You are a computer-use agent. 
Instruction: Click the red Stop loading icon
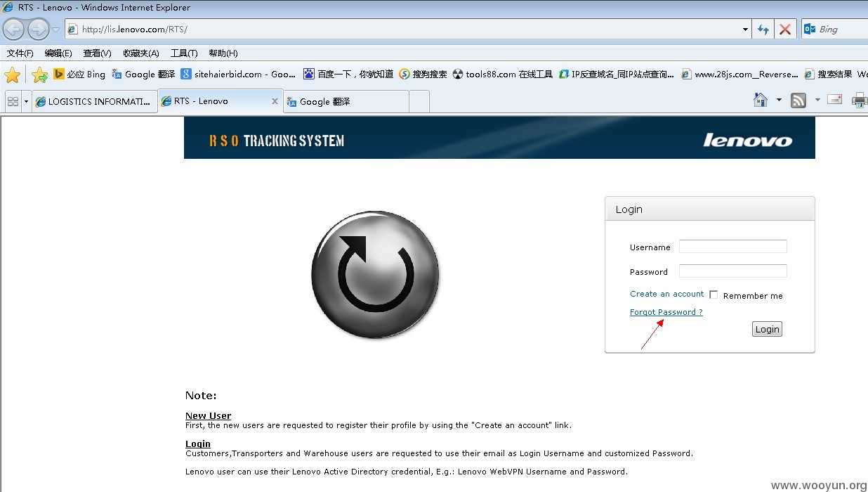[785, 30]
